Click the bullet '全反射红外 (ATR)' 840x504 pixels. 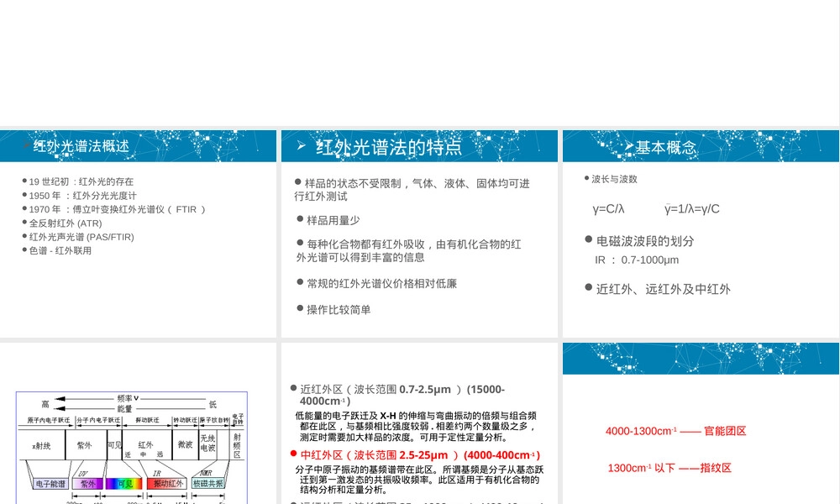coord(66,223)
